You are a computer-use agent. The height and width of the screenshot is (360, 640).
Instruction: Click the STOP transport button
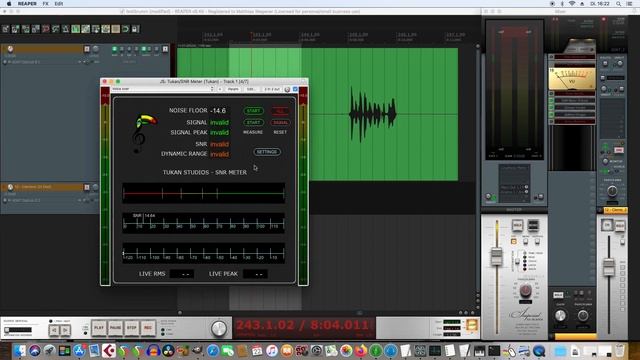tap(131, 328)
